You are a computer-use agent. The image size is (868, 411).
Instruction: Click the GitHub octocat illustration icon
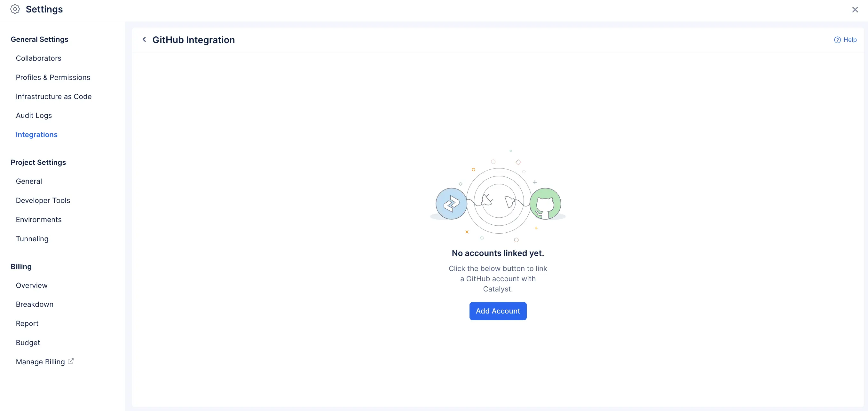[545, 204]
